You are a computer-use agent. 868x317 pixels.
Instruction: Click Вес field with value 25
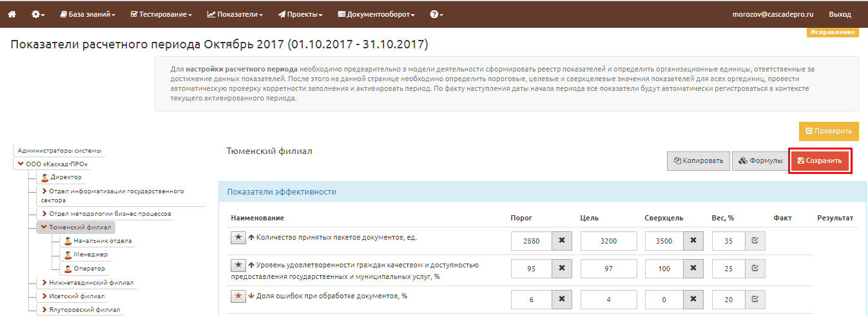pos(729,269)
